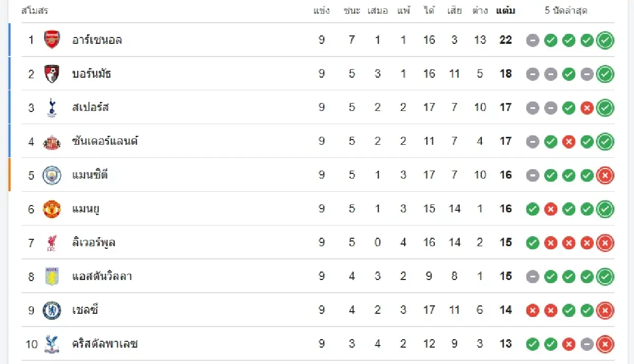Click Man City's latest match loss indicator
634x364 pixels.
click(605, 175)
